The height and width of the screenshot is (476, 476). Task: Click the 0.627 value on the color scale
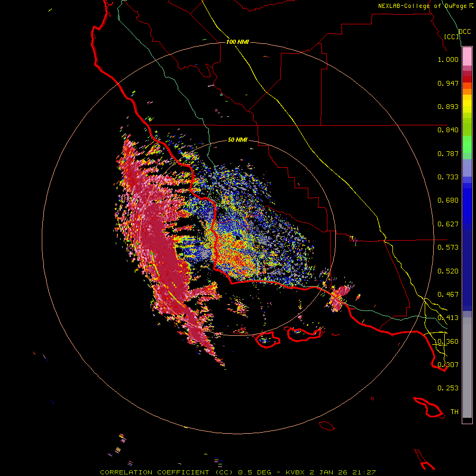point(448,224)
